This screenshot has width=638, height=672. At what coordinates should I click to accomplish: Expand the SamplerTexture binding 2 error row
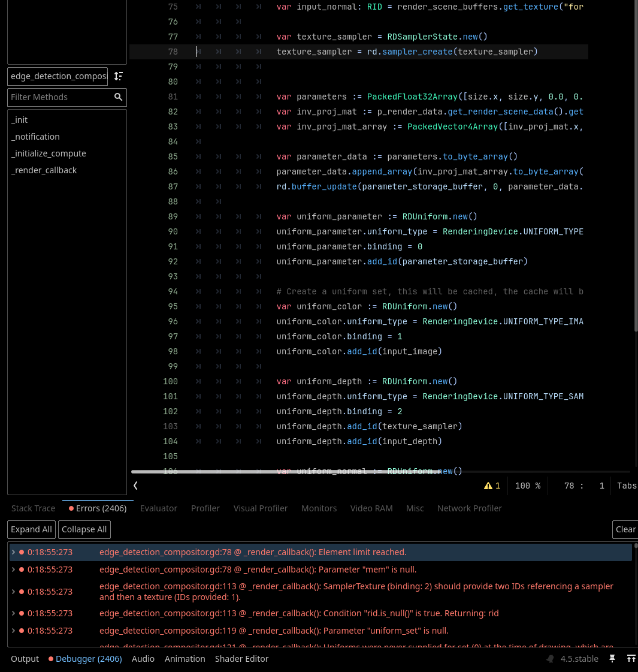pos(14,592)
